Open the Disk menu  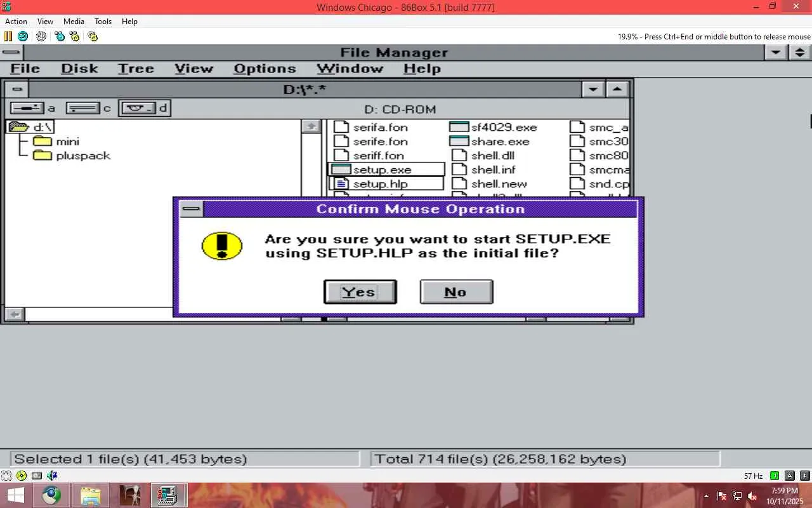pyautogui.click(x=79, y=69)
